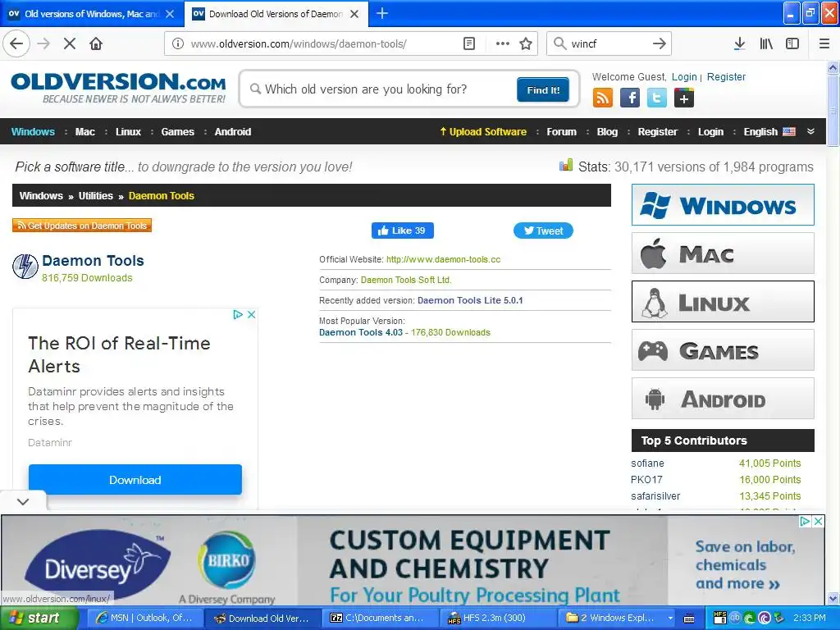Toggle reader view icon in address bar
This screenshot has width=840, height=630.
468,43
